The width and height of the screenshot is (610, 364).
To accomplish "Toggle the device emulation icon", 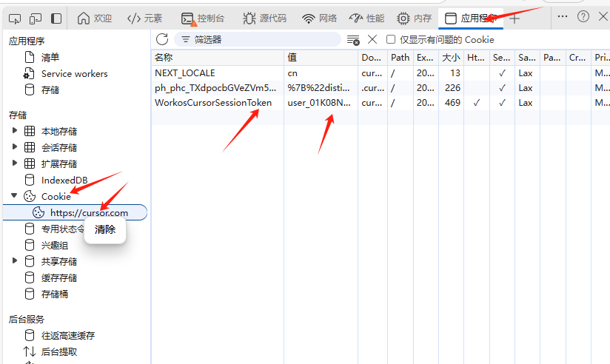I will 36,18.
